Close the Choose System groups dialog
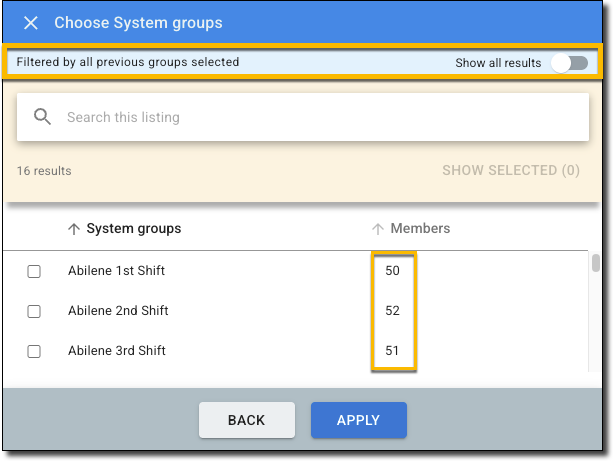613x461 pixels. click(31, 22)
